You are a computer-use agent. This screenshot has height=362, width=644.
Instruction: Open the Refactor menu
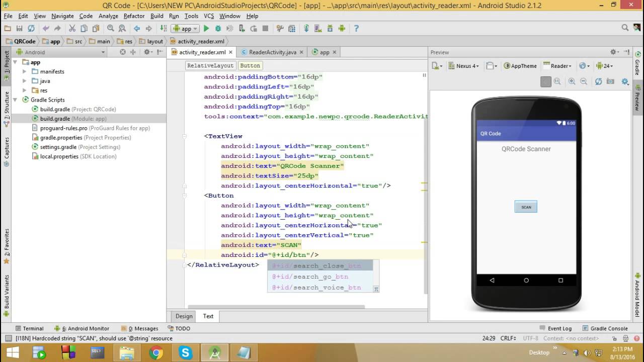point(134,16)
